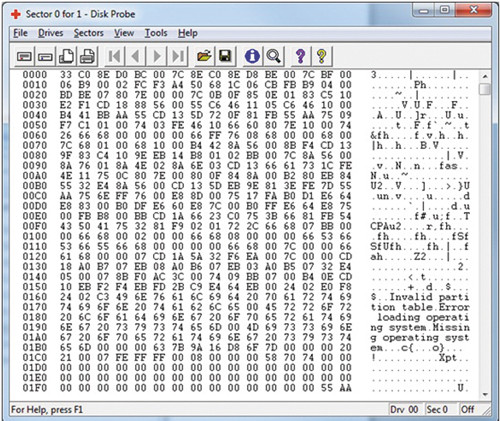
Task: Click the purple question mark help icon
Action: coord(300,56)
